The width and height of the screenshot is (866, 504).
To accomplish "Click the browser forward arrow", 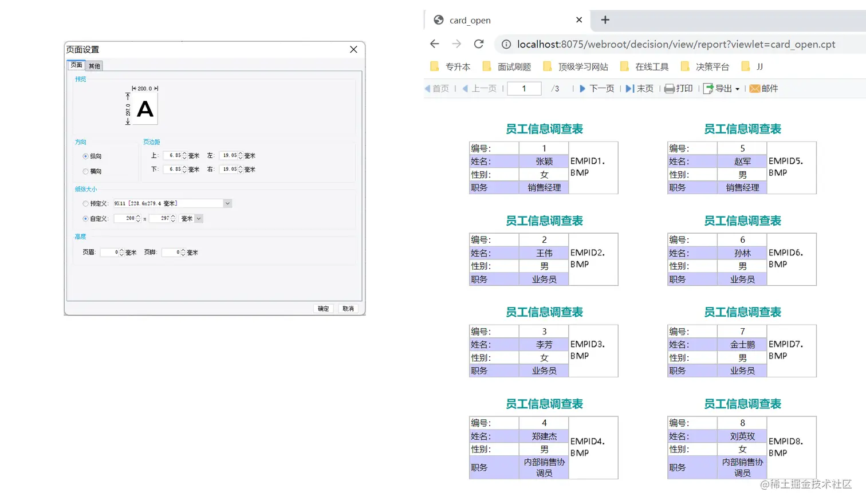I will pos(456,44).
